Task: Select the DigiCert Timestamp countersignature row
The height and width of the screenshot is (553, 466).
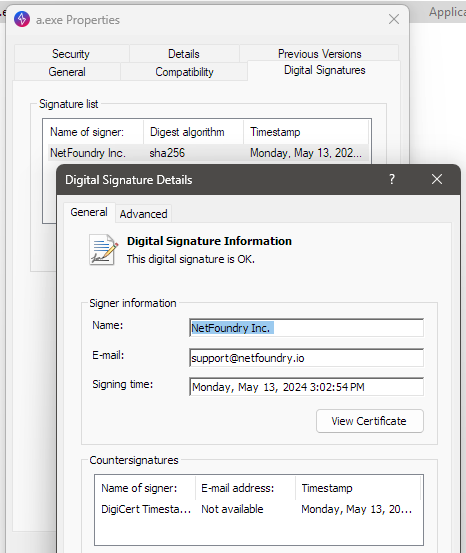Action: [x=259, y=509]
